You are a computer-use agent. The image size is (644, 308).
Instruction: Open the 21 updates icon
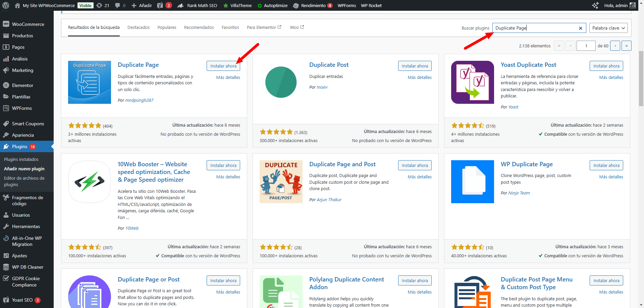click(103, 5)
